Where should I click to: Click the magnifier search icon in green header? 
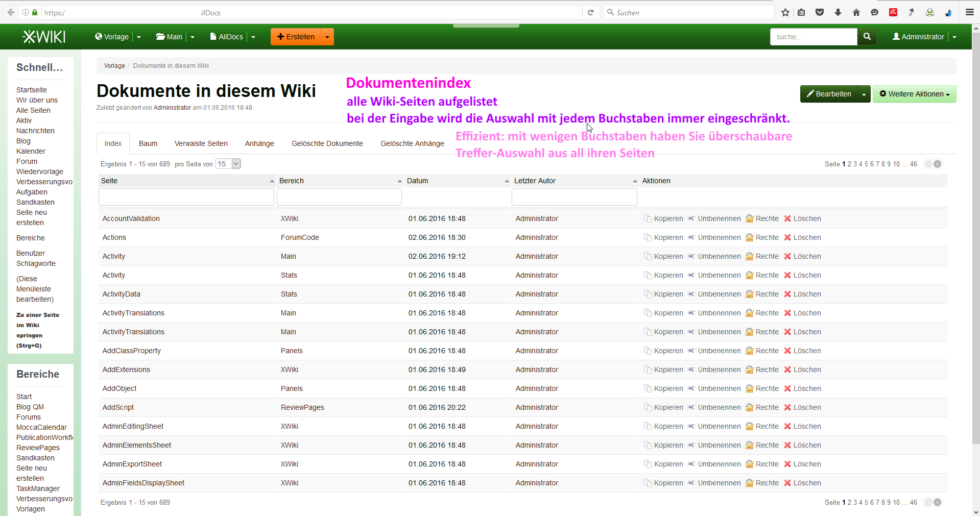click(x=867, y=37)
